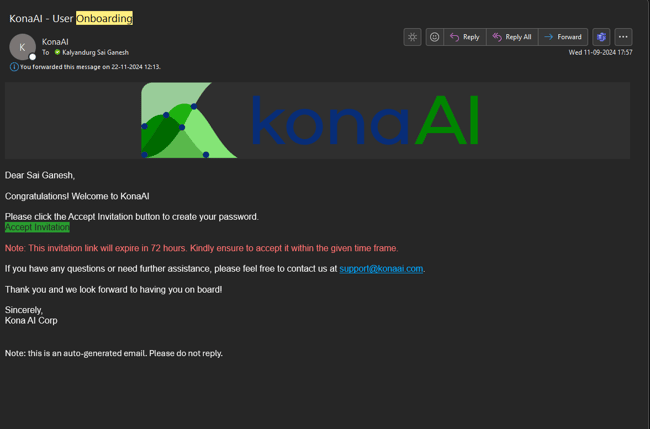Image resolution: width=650 pixels, height=429 pixels.
Task: Click the red 72 hours expiry note
Action: coord(201,248)
